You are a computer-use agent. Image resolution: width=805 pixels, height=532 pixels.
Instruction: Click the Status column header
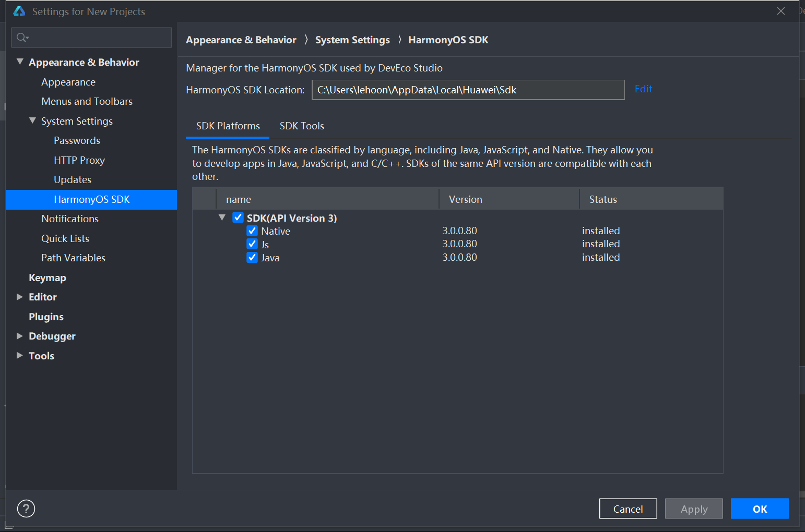click(x=652, y=199)
